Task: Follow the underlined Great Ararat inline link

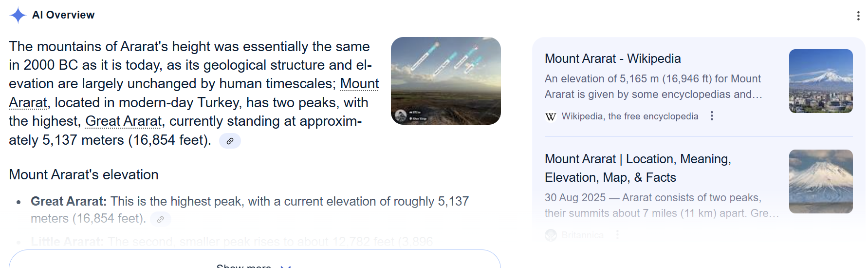Action: pyautogui.click(x=123, y=121)
